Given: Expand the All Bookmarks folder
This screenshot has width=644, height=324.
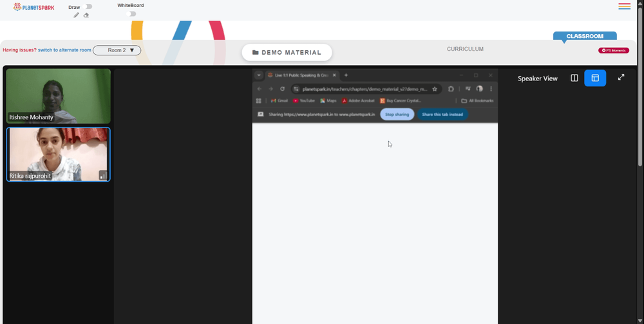Looking at the screenshot, I should [477, 100].
